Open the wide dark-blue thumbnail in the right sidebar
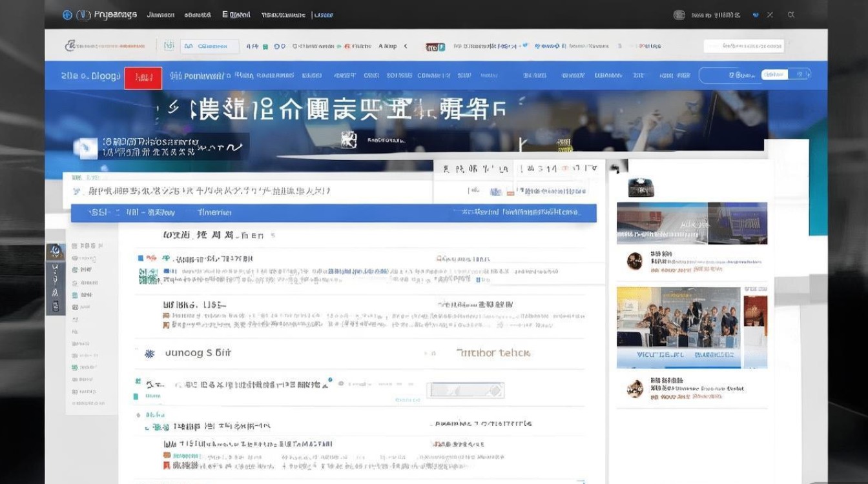 pos(692,223)
